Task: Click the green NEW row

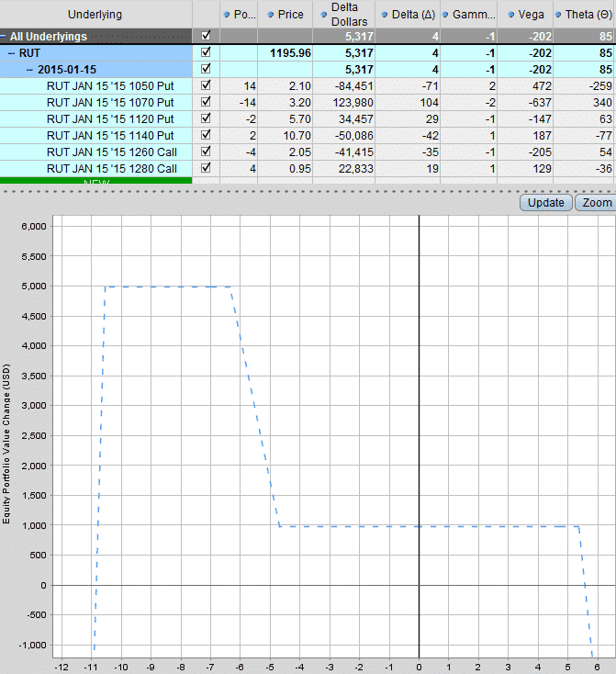Action: 95,181
